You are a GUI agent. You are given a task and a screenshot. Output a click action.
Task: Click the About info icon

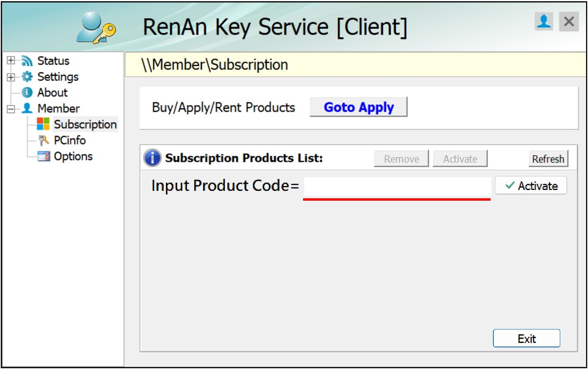[x=27, y=92]
